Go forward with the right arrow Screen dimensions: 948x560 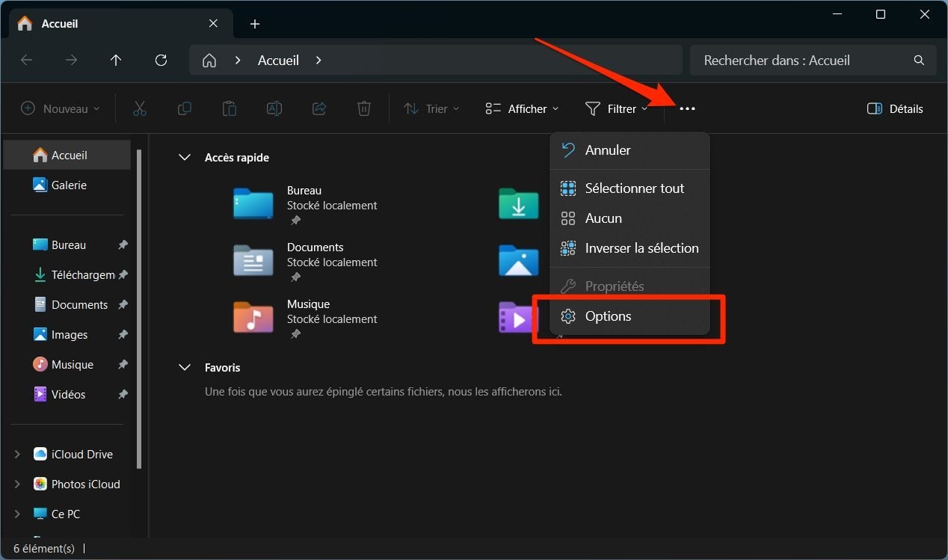point(72,61)
